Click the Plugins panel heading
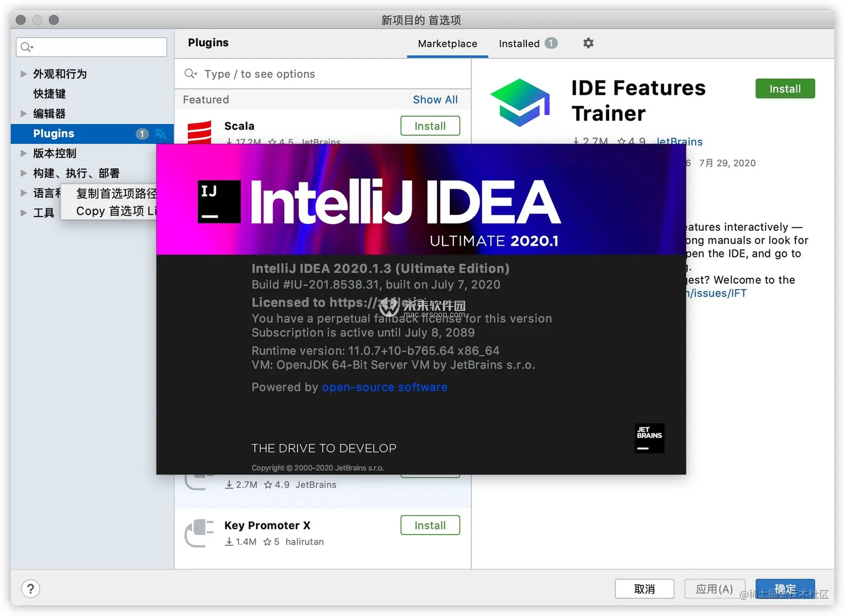The image size is (845, 616). pyautogui.click(x=208, y=42)
